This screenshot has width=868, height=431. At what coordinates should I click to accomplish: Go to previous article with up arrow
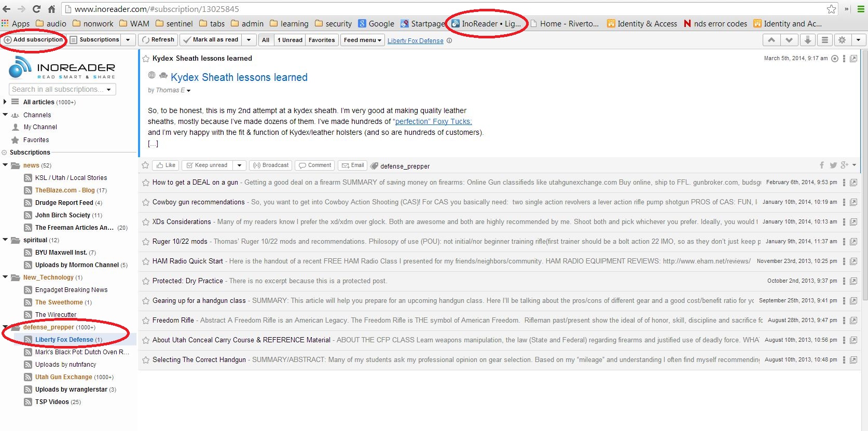(x=771, y=40)
